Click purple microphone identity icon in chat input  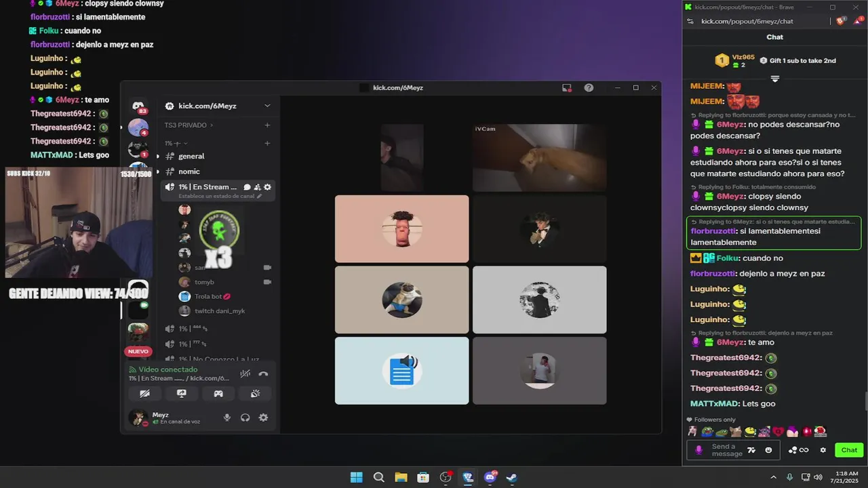(699, 450)
